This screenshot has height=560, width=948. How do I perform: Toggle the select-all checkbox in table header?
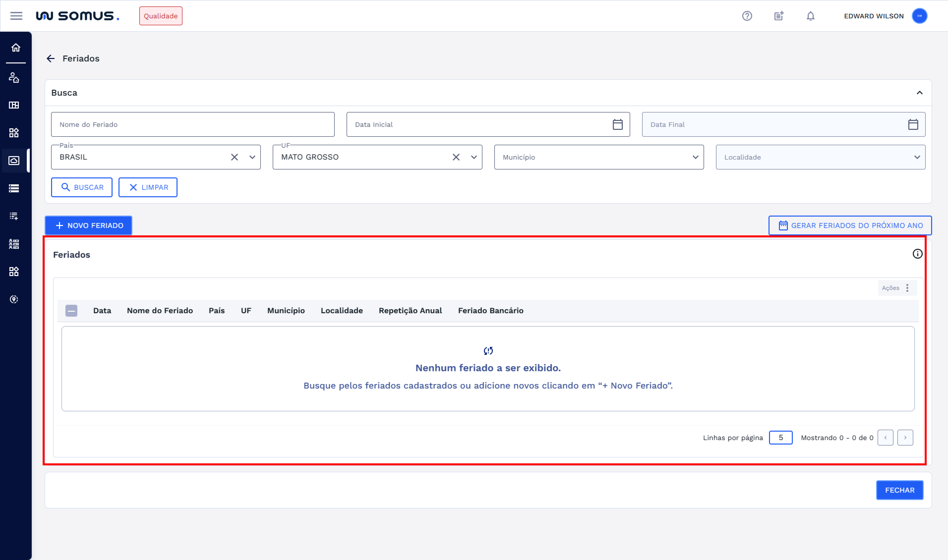click(x=71, y=310)
